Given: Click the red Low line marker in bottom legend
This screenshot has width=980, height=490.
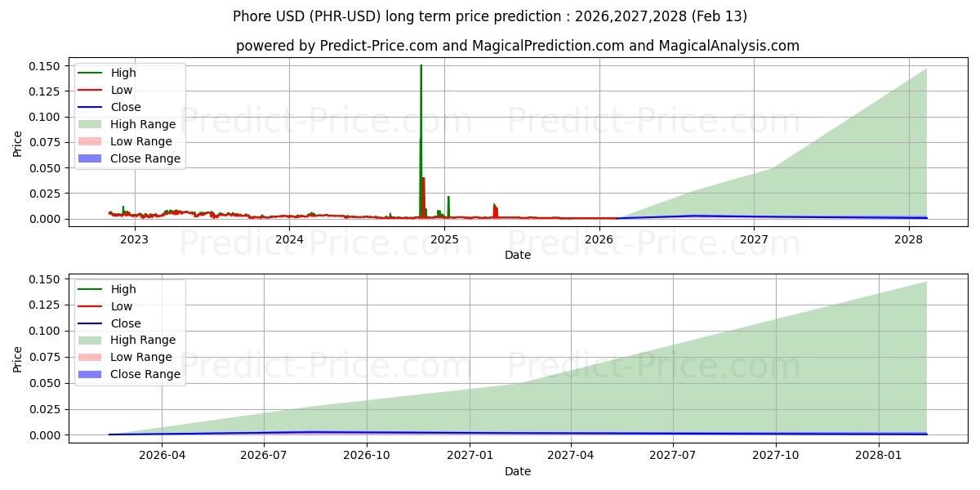Looking at the screenshot, I should coord(89,306).
